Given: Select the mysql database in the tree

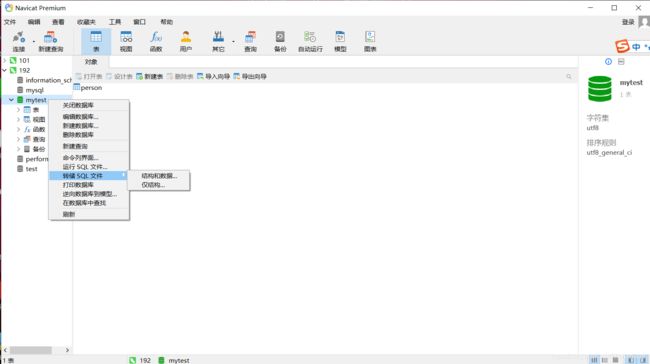Looking at the screenshot, I should (30, 90).
